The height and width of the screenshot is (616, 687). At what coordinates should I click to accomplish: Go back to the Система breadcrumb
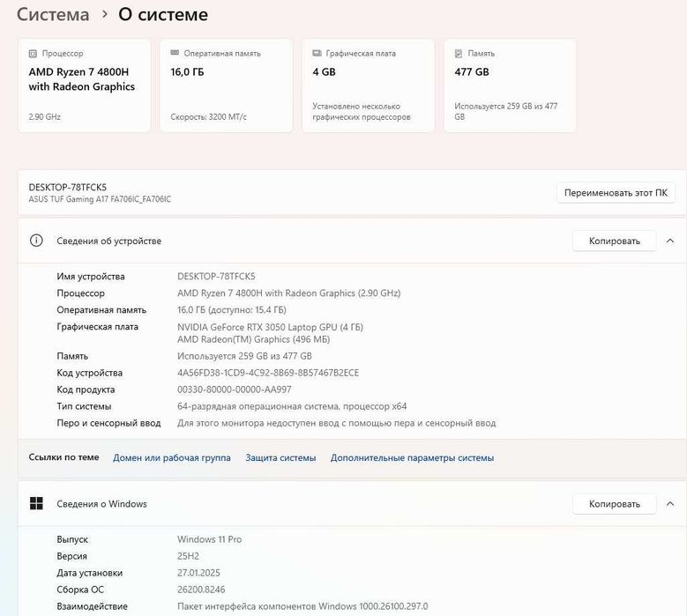53,14
